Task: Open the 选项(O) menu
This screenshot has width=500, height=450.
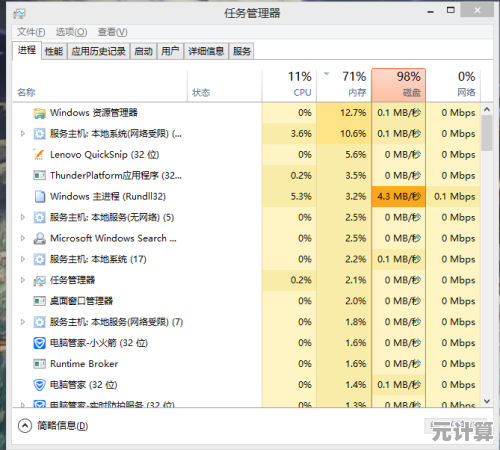Action: coord(71,32)
